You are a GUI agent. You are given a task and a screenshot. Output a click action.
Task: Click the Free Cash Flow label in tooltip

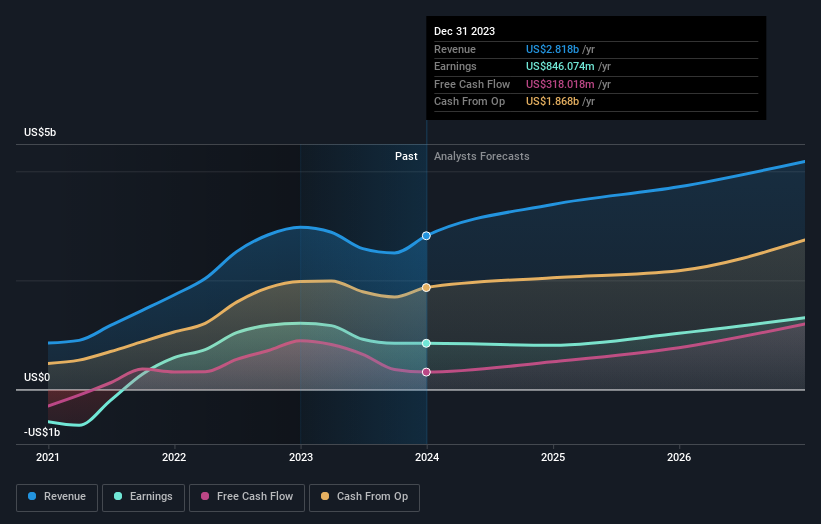472,84
